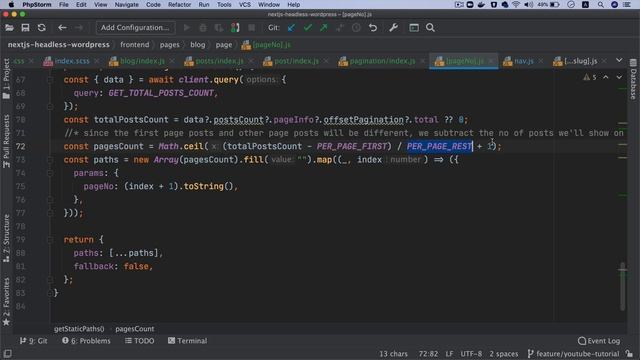Go to previous highlighted error arrow
This screenshot has width=640, height=360.
(x=606, y=77)
